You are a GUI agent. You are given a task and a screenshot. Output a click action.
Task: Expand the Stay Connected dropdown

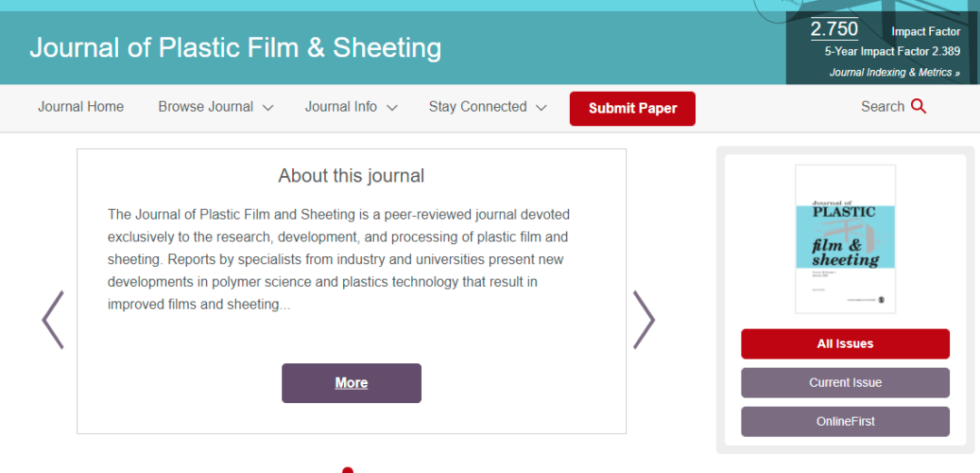coord(487,107)
